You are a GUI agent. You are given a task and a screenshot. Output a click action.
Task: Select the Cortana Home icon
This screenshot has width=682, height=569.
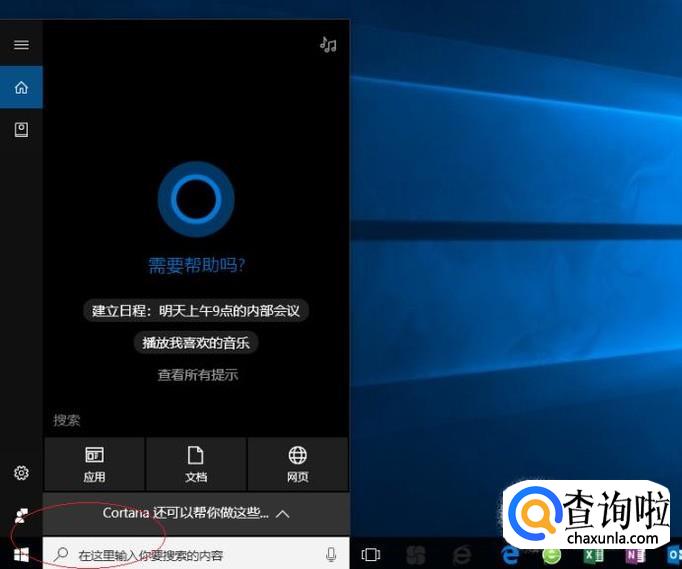coord(21,87)
